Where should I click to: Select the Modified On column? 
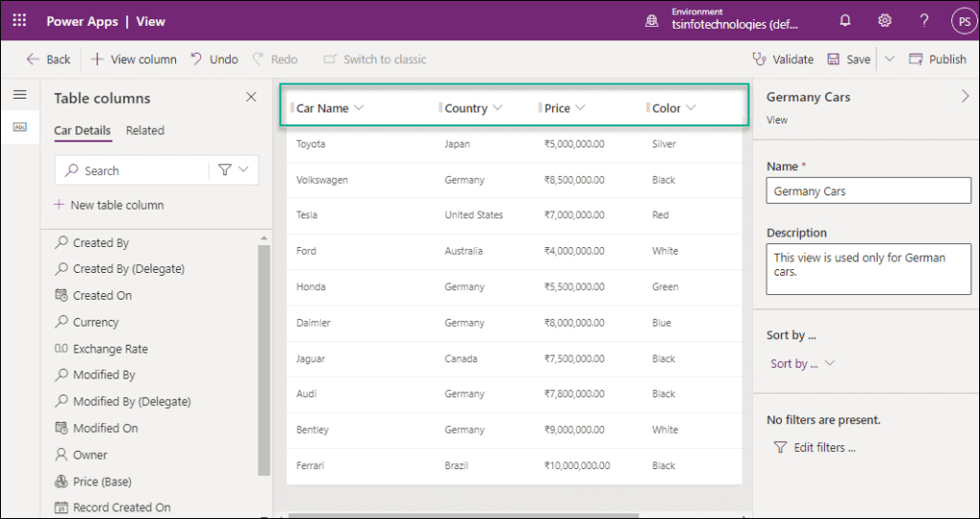tap(97, 428)
